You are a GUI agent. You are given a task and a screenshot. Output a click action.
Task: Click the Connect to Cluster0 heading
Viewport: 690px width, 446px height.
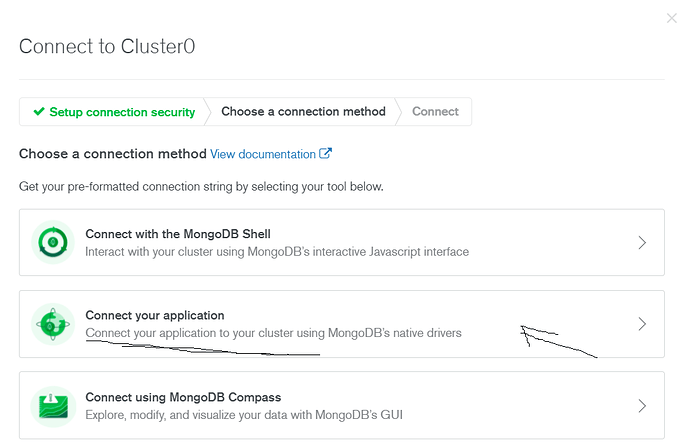point(112,46)
